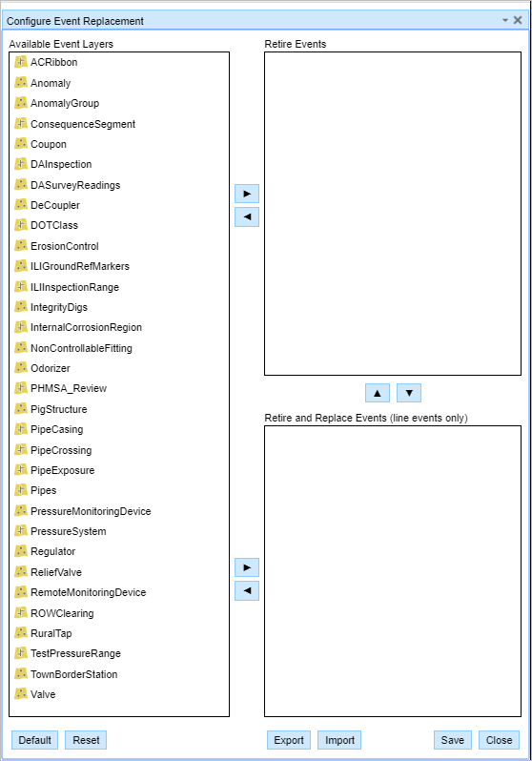Viewport: 532px width, 761px height.
Task: Remove layer from Retire Events list
Action: point(247,216)
